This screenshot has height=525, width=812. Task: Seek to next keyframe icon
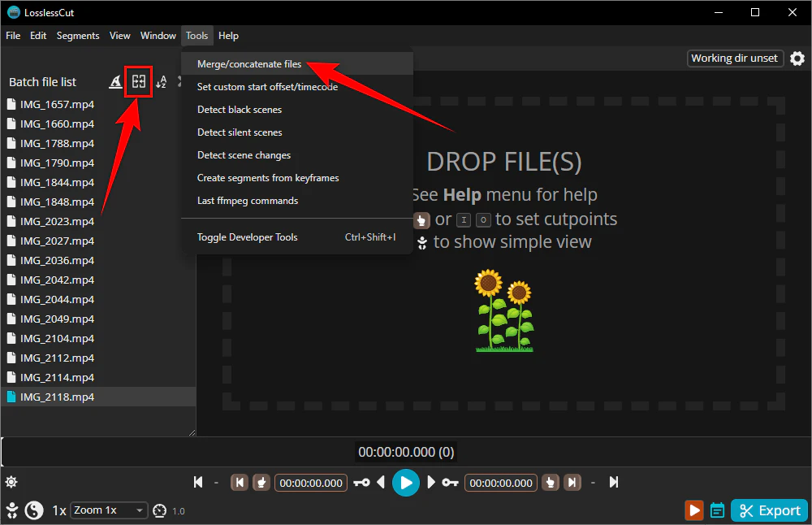tap(450, 483)
